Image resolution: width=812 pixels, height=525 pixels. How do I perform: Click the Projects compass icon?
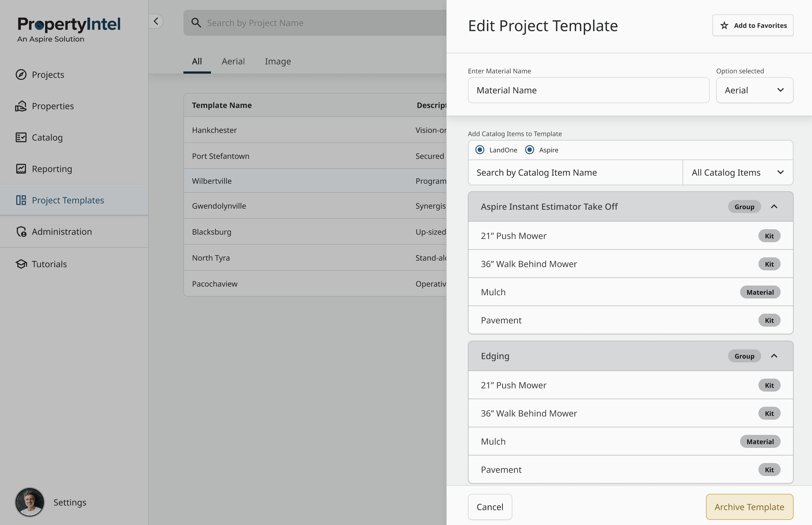point(21,75)
